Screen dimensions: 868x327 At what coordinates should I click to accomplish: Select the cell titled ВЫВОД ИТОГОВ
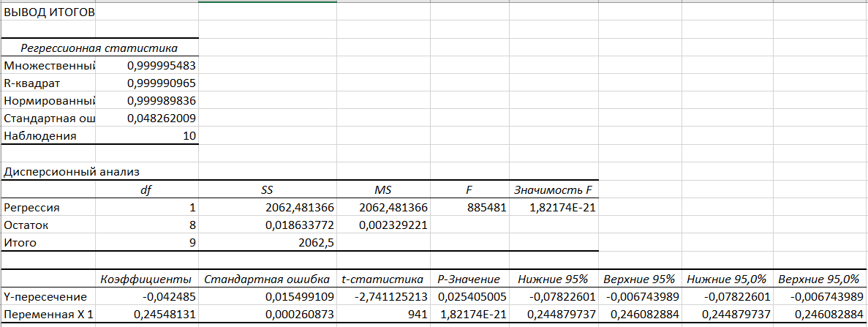click(49, 12)
